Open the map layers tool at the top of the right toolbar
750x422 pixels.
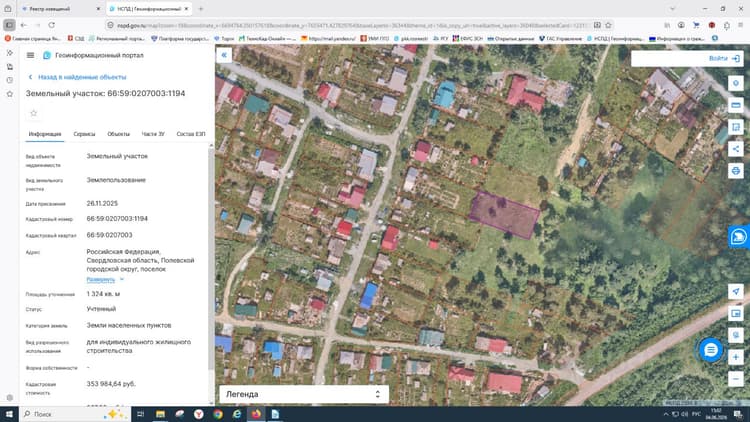tap(736, 83)
